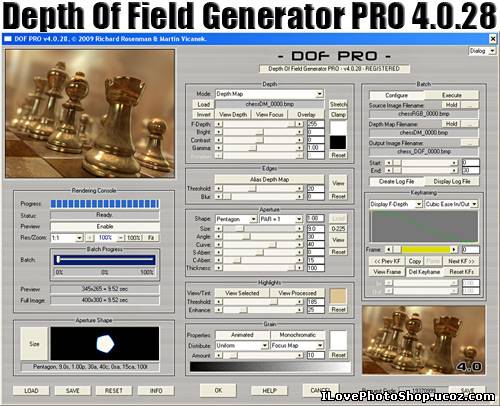This screenshot has width=500, height=406.
Task: Click the right arrow of the C-Aberr slider
Action: [300, 260]
